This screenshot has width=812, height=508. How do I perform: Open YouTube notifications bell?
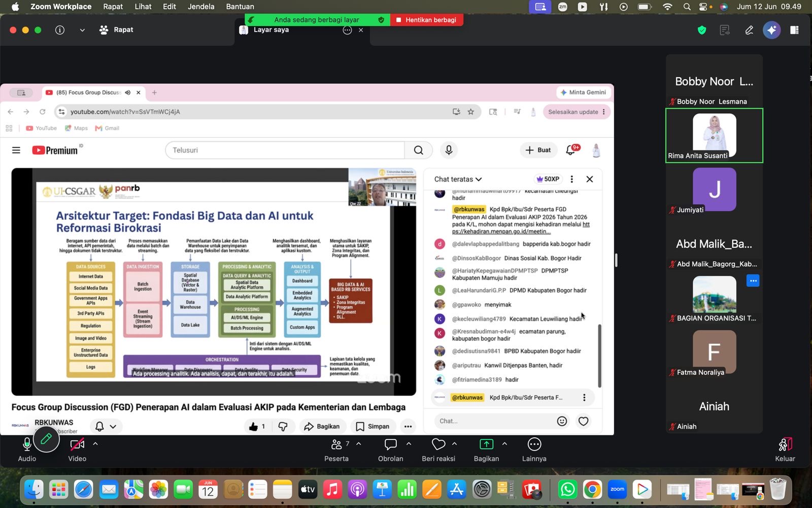571,150
